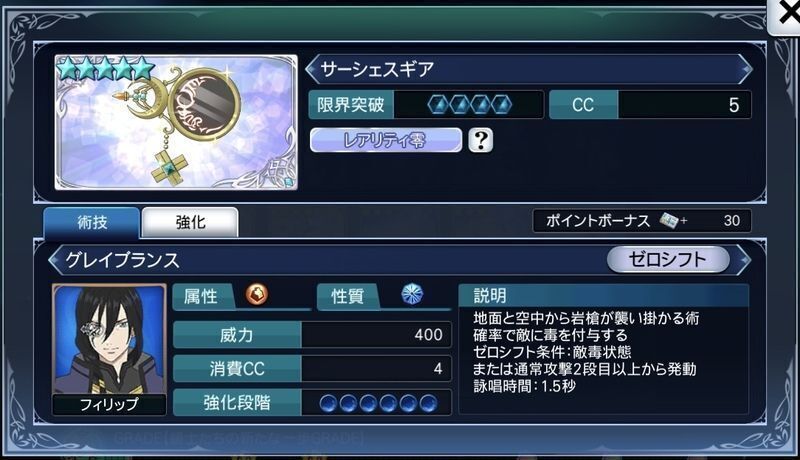Click left arrow beside グレイブランス skill name
Viewport: 800px width, 460px height.
click(55, 260)
